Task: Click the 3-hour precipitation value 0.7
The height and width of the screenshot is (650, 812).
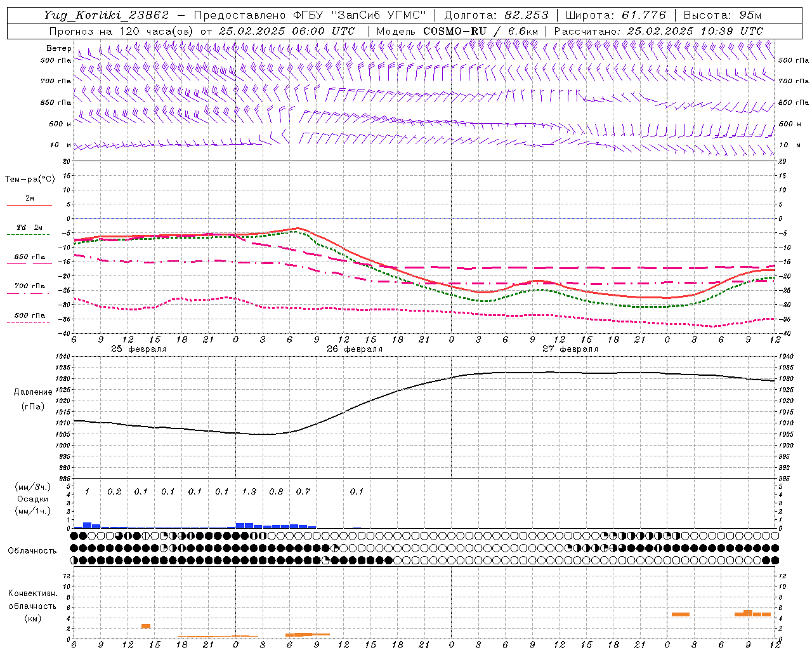Action: coord(303,492)
